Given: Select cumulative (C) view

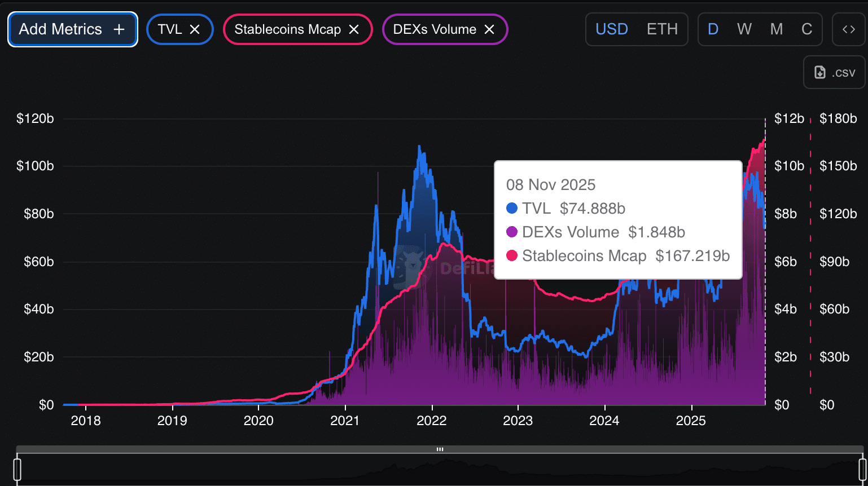Looking at the screenshot, I should pyautogui.click(x=807, y=29).
